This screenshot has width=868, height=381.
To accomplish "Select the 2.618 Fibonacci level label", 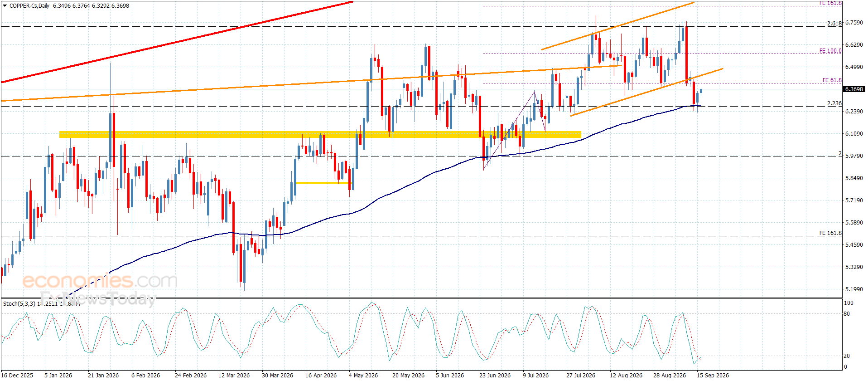I will [834, 24].
